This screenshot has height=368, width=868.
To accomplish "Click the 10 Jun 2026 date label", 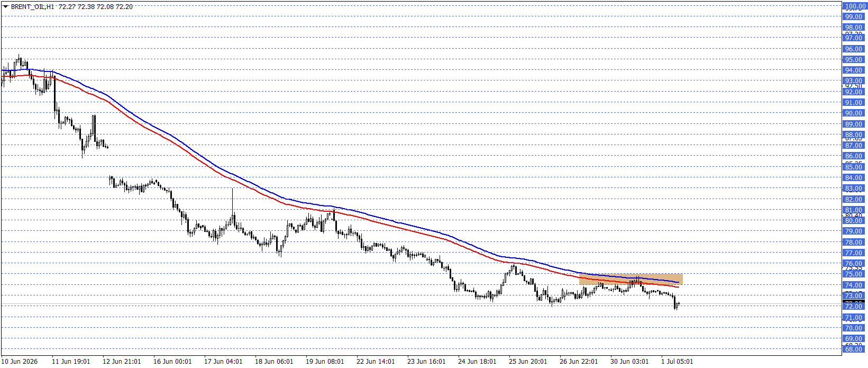I will coord(20,362).
